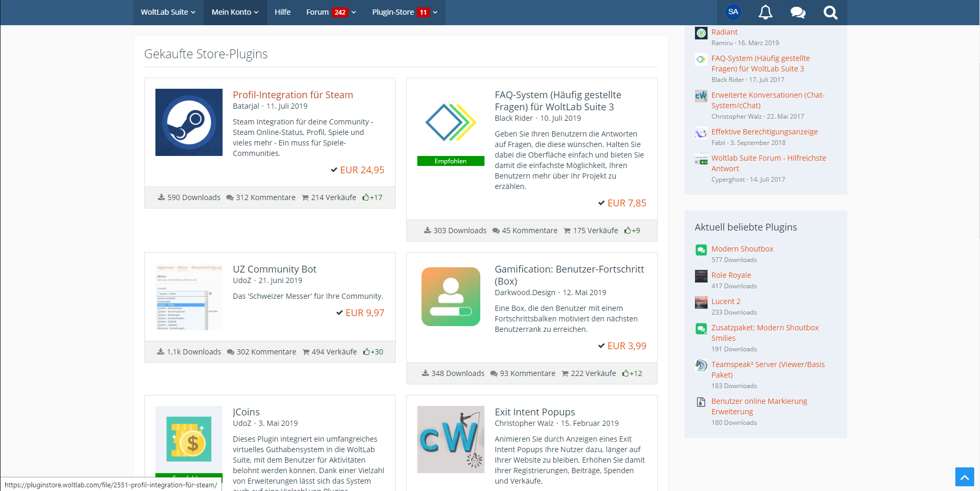This screenshot has height=491, width=980.
Task: Expand the WoltLab Suite menu
Action: 168,12
